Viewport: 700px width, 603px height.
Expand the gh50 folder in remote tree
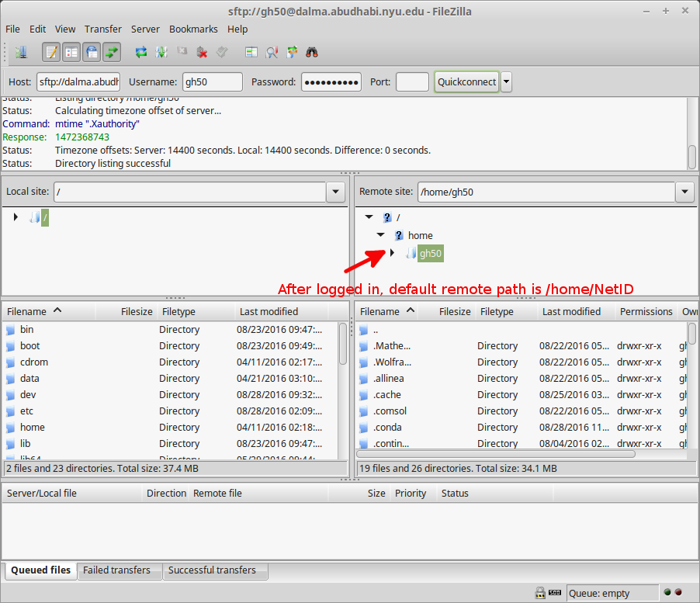coord(392,253)
